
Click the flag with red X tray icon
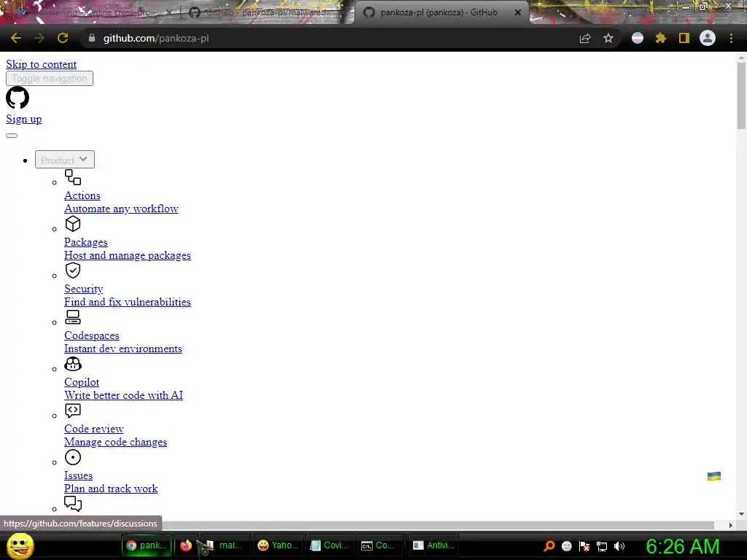pyautogui.click(x=584, y=546)
